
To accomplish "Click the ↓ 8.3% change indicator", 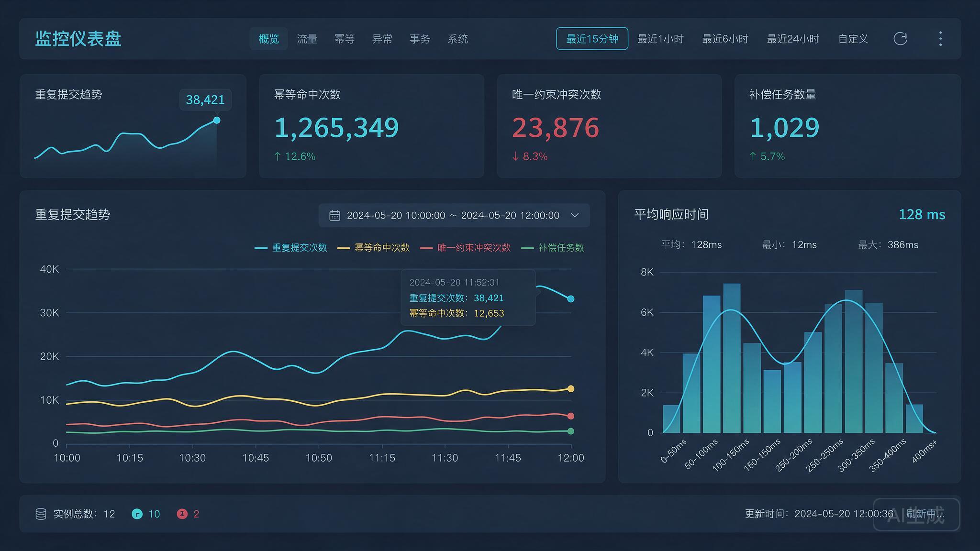I will [530, 156].
